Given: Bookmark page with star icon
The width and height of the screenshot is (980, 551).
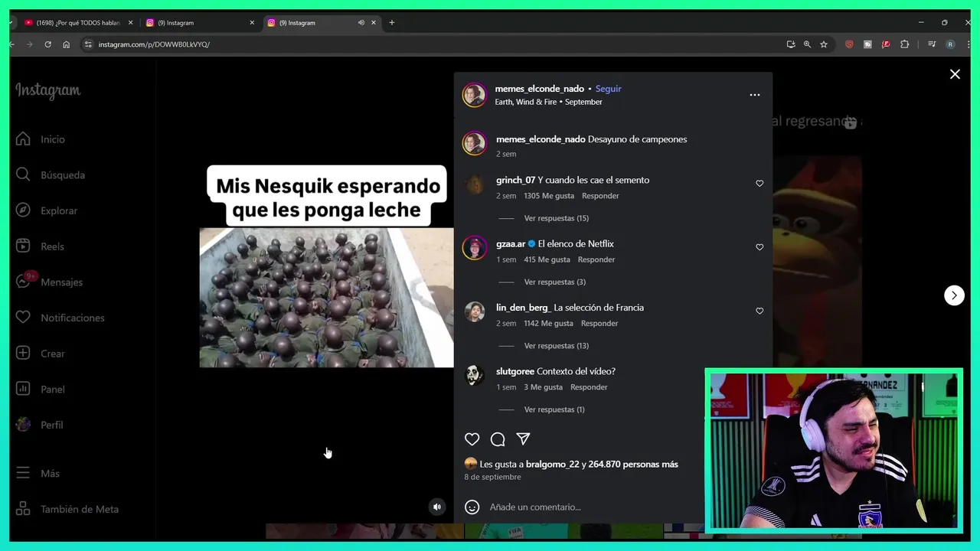Looking at the screenshot, I should point(824,44).
